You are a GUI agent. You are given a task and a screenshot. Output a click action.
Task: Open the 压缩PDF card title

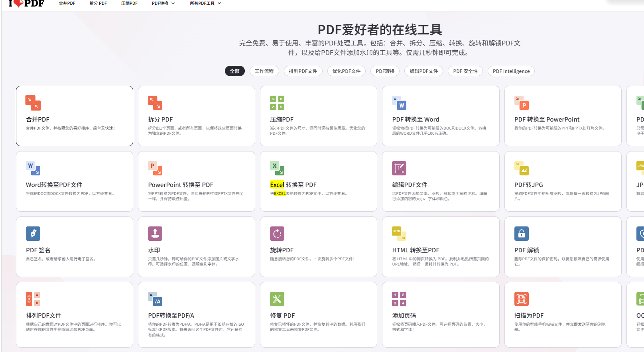[282, 119]
